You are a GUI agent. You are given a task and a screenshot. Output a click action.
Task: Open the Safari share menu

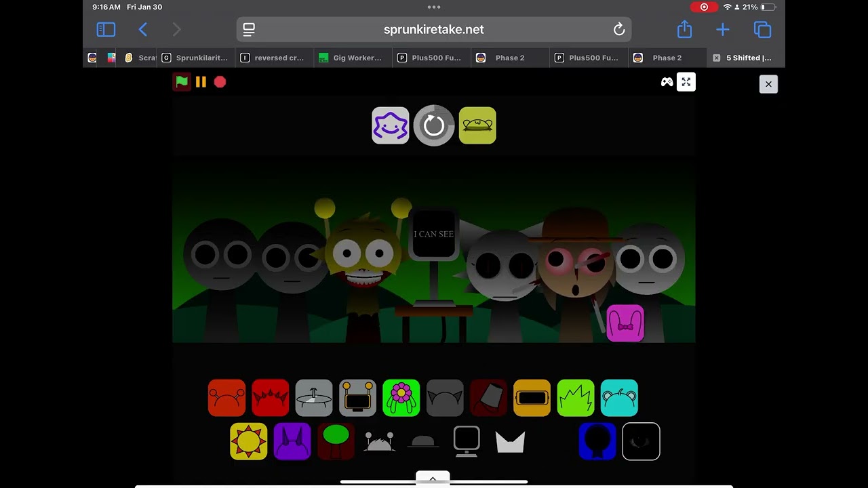[x=684, y=29]
